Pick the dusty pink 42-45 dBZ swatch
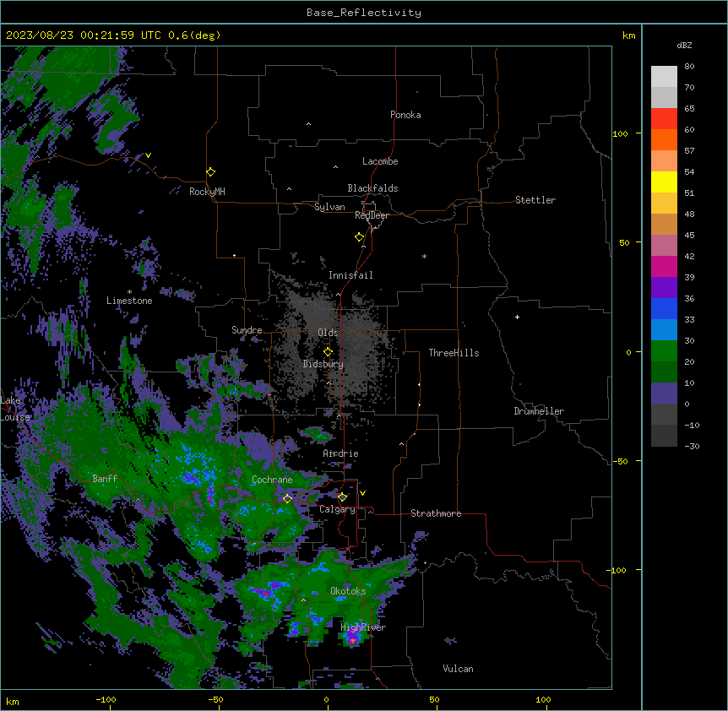Viewport: 728px width, 711px height. (x=664, y=246)
